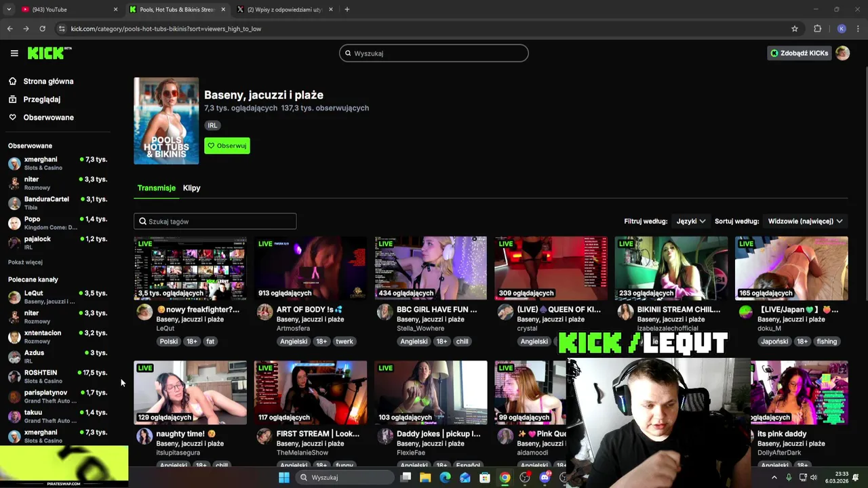868x488 pixels.
Task: Open the BIKINII STREAM CHILL thumbnail
Action: click(x=671, y=268)
